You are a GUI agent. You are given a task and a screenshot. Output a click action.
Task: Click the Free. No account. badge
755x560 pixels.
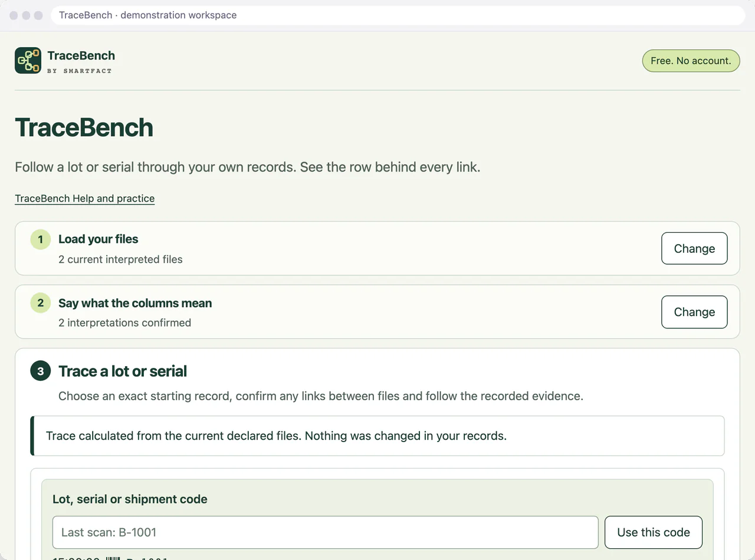pos(691,61)
